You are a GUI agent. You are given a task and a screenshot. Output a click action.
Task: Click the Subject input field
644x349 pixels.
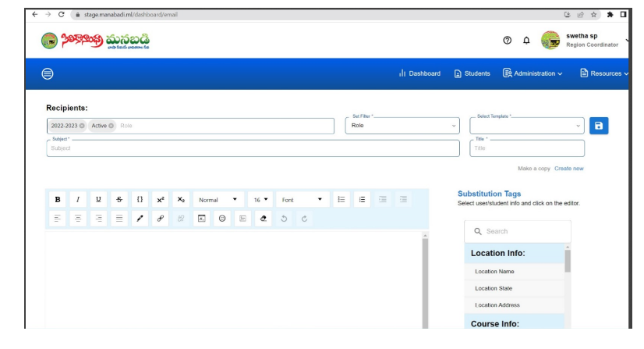(x=253, y=148)
